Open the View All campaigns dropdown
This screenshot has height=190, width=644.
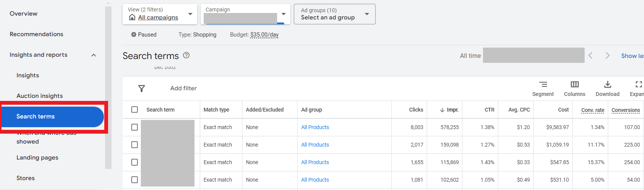(x=160, y=14)
